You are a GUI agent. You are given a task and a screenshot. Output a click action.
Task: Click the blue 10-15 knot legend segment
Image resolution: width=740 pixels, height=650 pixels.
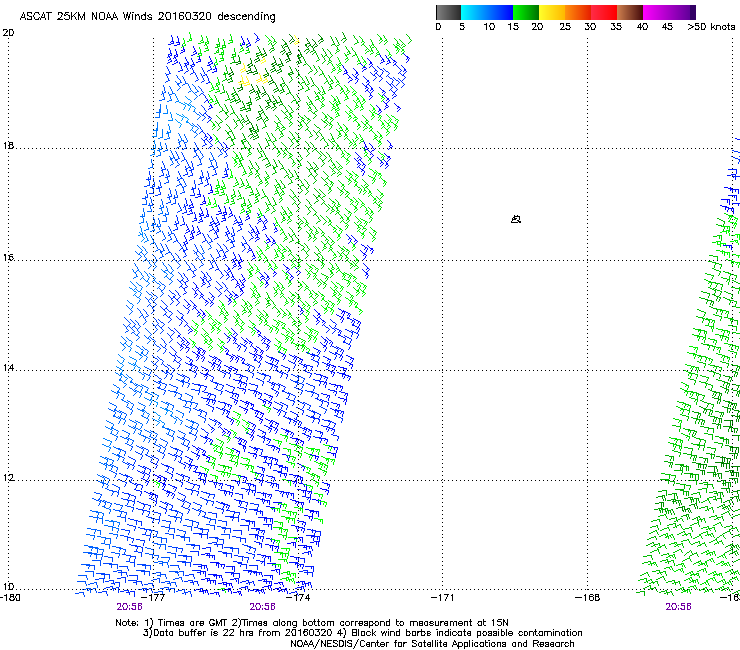pyautogui.click(x=500, y=12)
